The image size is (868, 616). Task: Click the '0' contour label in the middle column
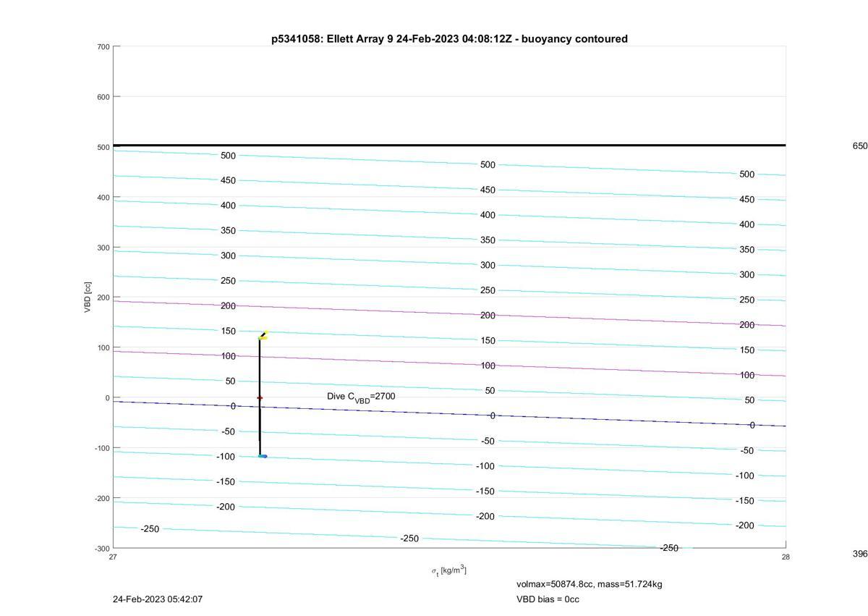[493, 416]
